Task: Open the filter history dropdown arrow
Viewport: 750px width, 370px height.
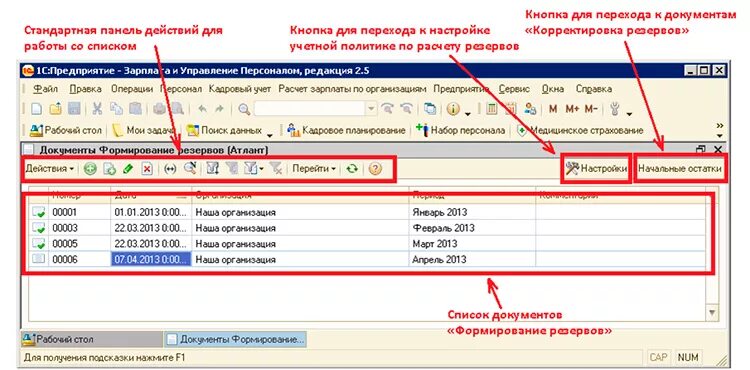Action: click(x=261, y=169)
